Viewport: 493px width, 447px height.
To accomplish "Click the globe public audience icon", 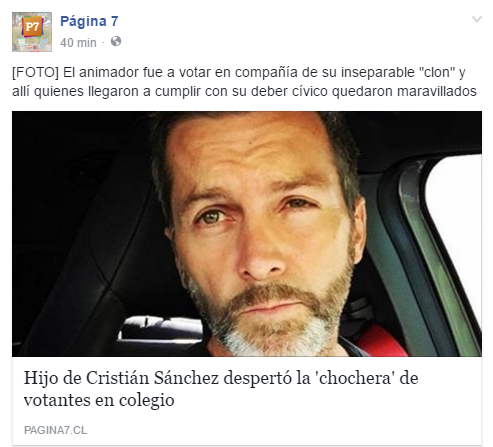I will point(116,42).
